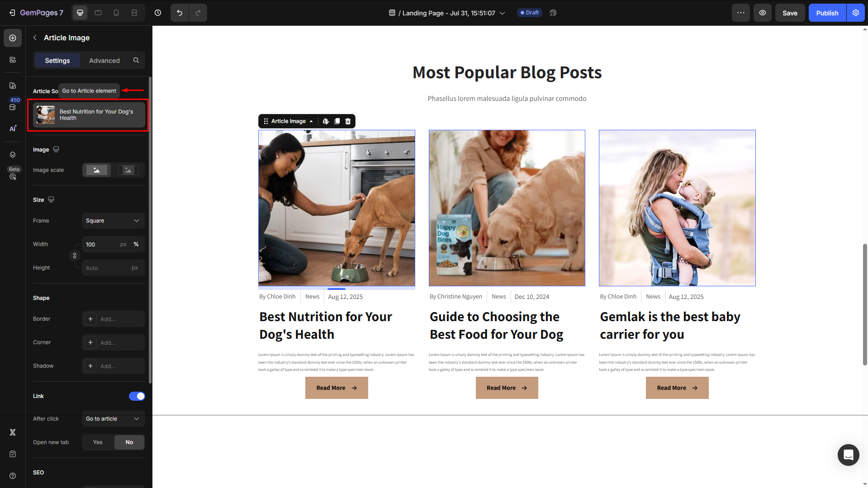Click the Publish button
This screenshot has width=868, height=488.
coord(827,13)
